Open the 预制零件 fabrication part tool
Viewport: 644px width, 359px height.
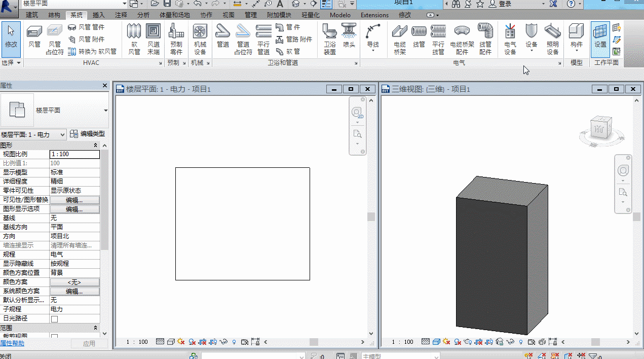pos(176,39)
